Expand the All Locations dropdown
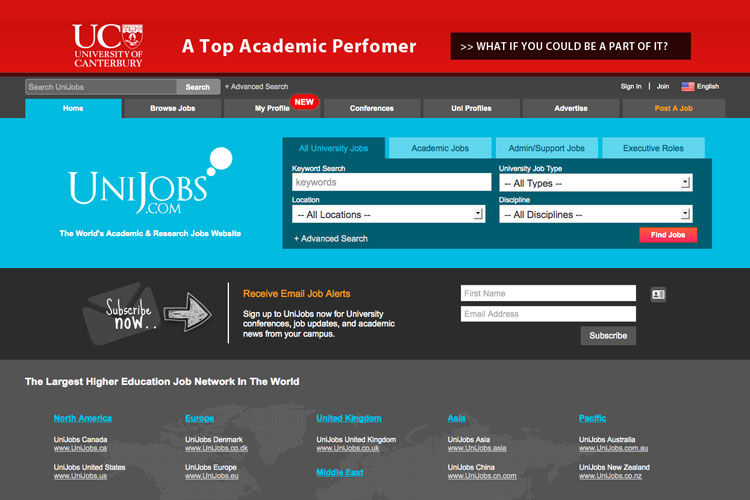750x500 pixels. [x=388, y=214]
